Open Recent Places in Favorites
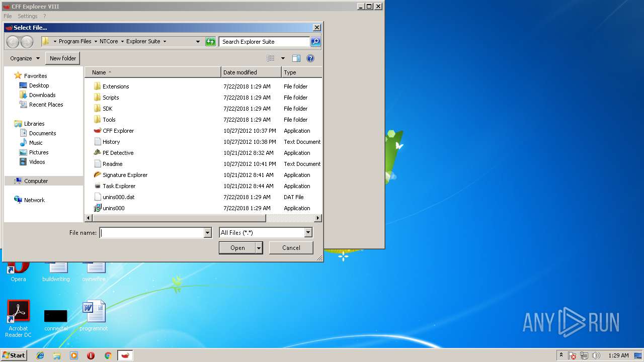644x362 pixels. 46,105
